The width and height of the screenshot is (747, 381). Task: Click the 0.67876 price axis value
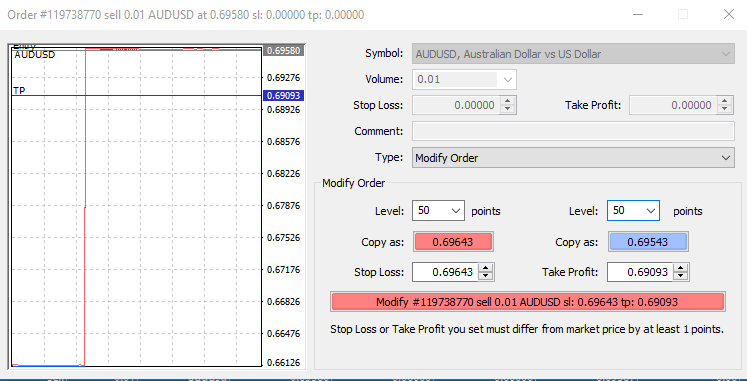pyautogui.click(x=283, y=205)
